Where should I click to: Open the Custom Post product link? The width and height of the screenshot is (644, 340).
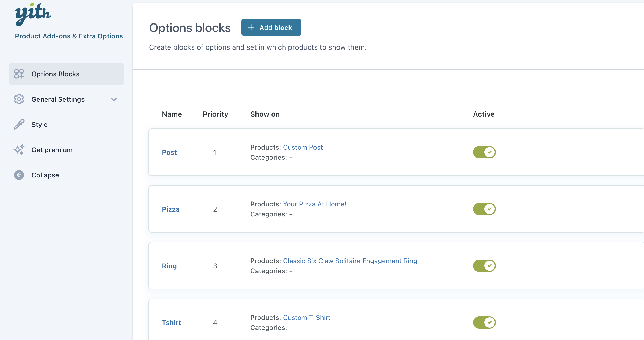click(x=303, y=147)
